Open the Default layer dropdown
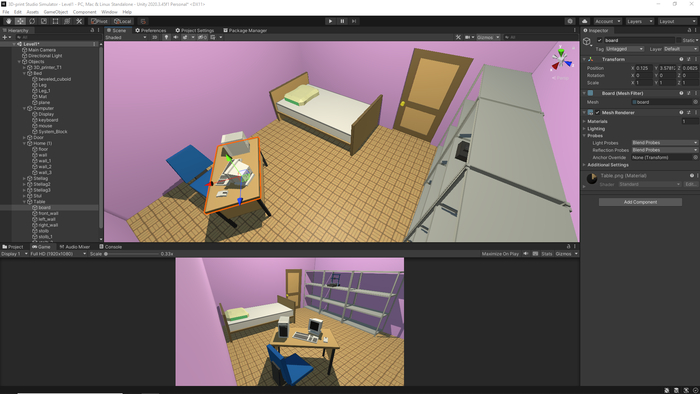The image size is (700, 394). pos(680,49)
